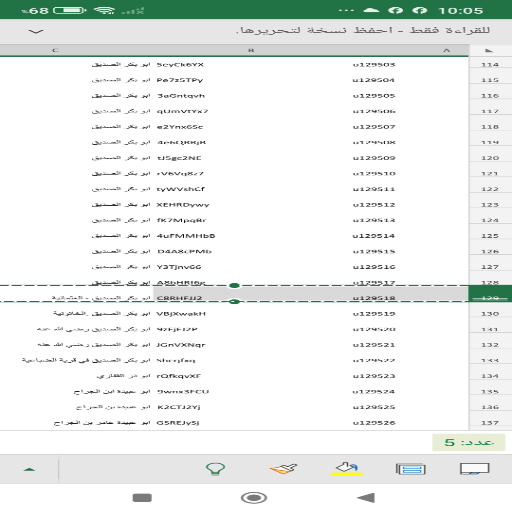Select row header 134

point(490,376)
